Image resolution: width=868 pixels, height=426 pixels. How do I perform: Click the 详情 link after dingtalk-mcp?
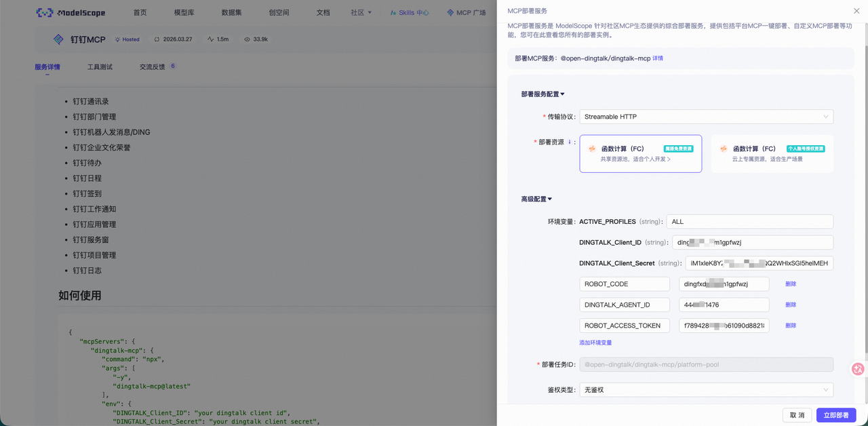coord(658,58)
